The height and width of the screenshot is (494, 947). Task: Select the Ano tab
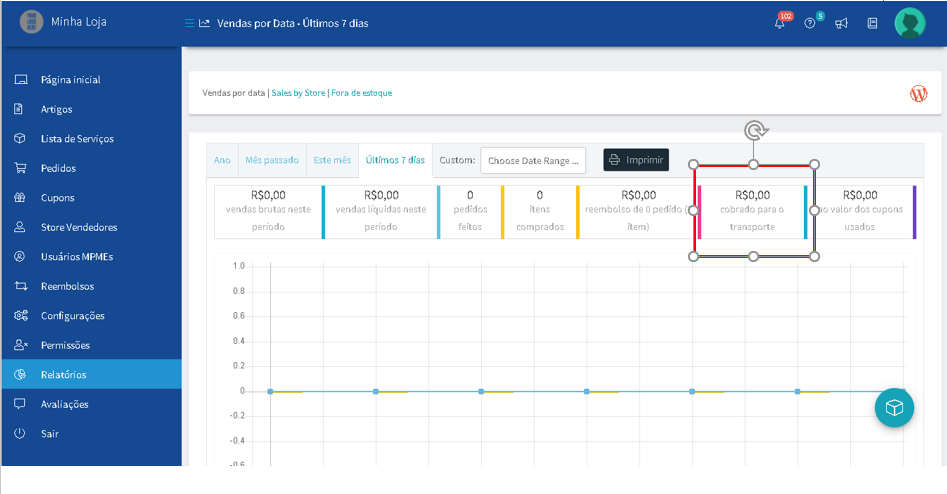coord(222,160)
